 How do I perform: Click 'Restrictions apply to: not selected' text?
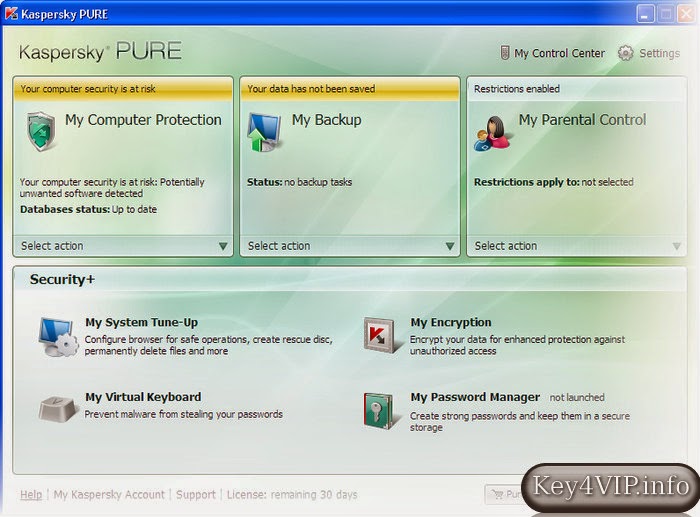coord(554,182)
